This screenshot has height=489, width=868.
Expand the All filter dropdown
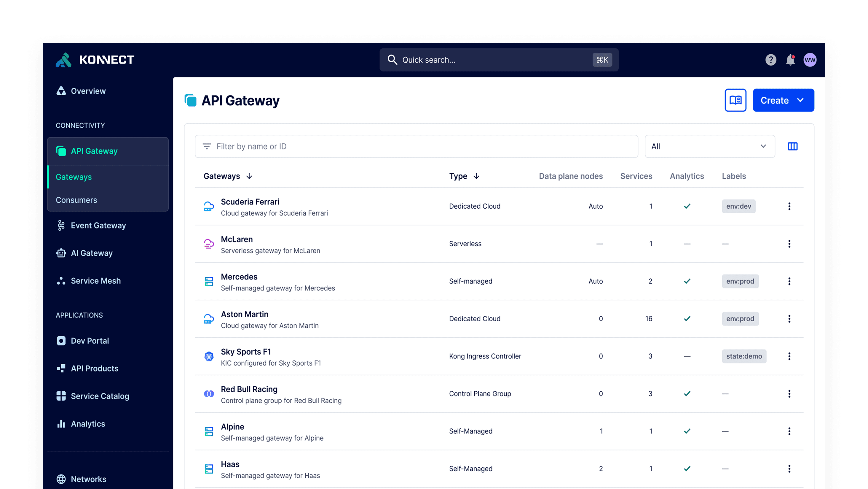tap(709, 146)
